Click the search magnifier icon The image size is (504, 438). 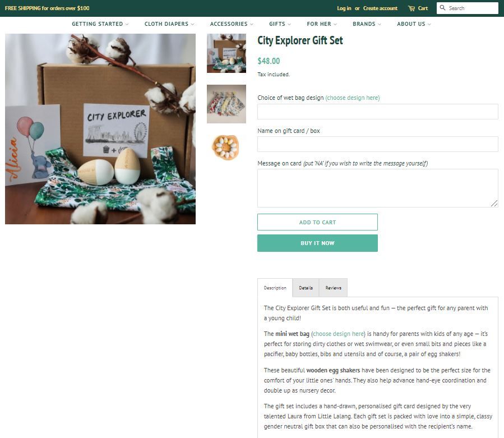click(442, 8)
